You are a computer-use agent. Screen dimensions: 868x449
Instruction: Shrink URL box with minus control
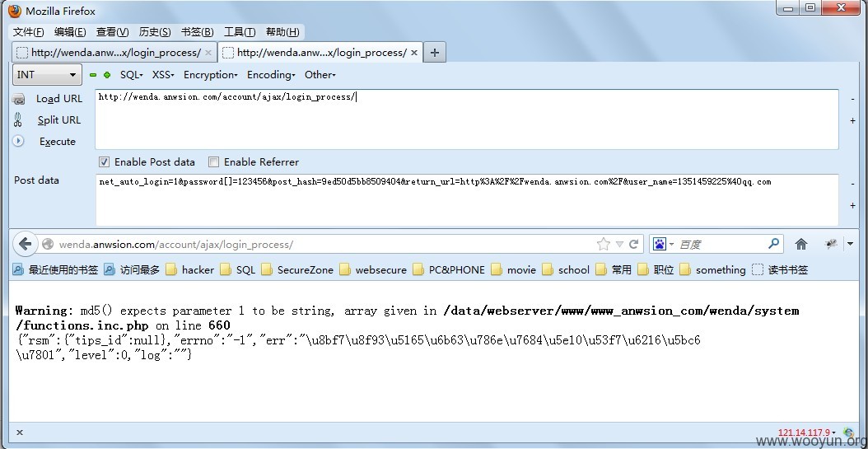pos(852,99)
